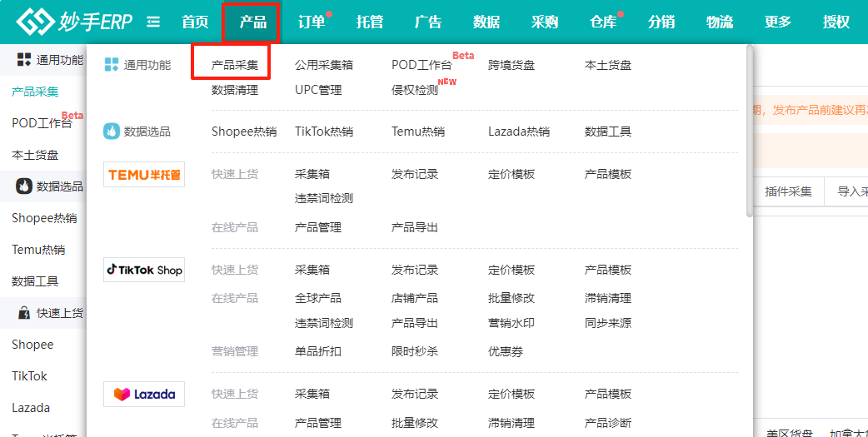This screenshot has width=868, height=437.
Task: Click the 通用功能 grid icon in sidebar
Action: tap(24, 60)
